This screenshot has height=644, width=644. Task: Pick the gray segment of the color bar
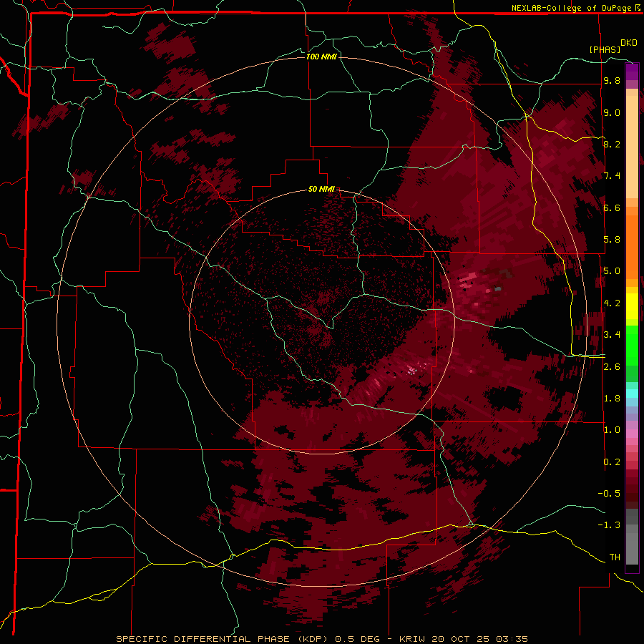point(632,538)
